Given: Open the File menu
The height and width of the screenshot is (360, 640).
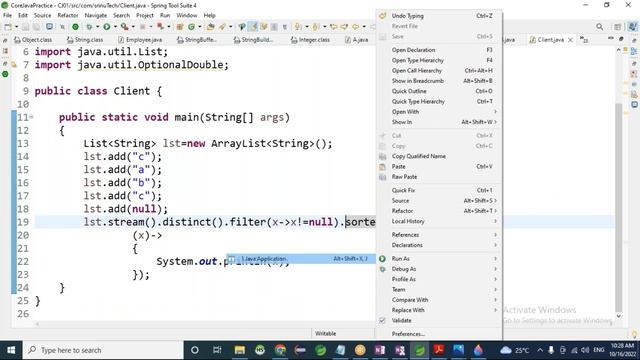Looking at the screenshot, I should 7,16.
